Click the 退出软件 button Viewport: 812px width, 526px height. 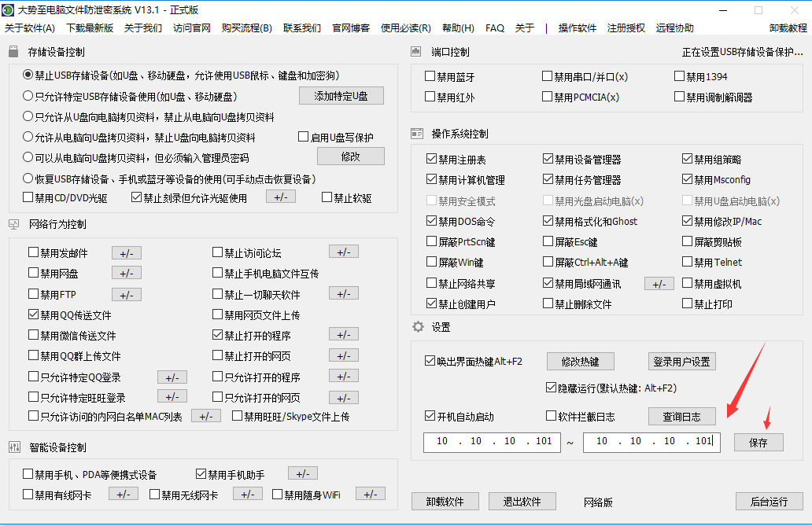(522, 501)
